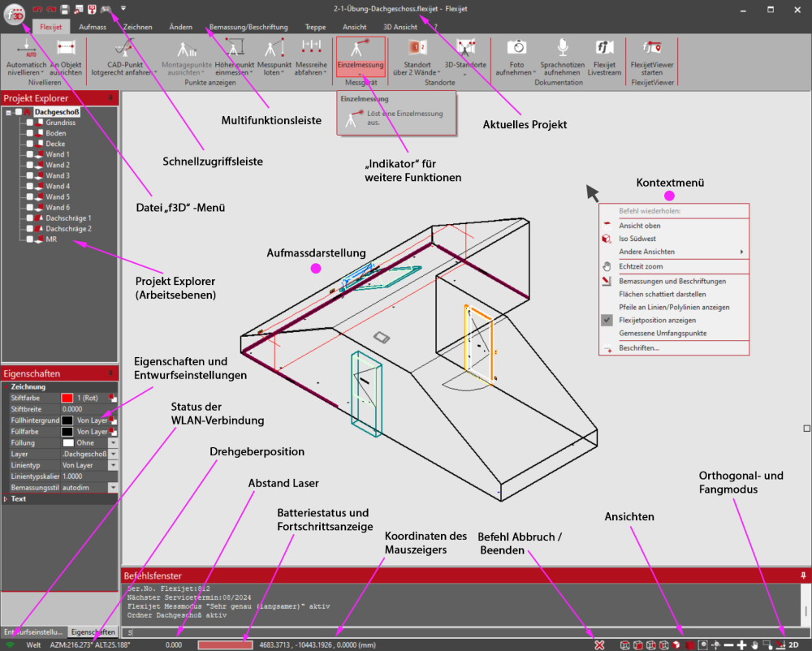Toggle the Dachschräge 1 checkbox
This screenshot has height=651, width=812.
click(x=30, y=218)
